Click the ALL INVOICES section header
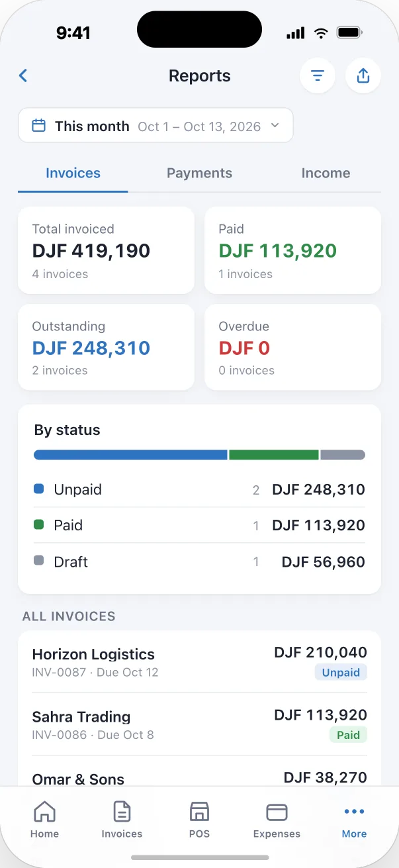Image resolution: width=399 pixels, height=868 pixels. [69, 616]
